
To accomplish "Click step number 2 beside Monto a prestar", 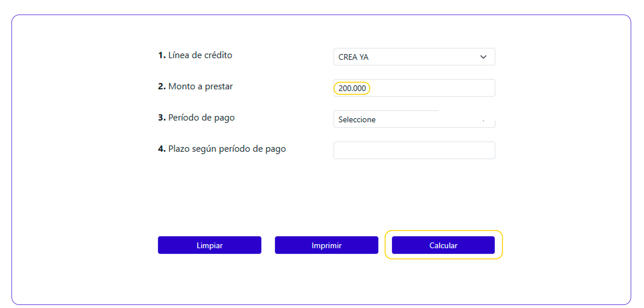I will [x=162, y=87].
